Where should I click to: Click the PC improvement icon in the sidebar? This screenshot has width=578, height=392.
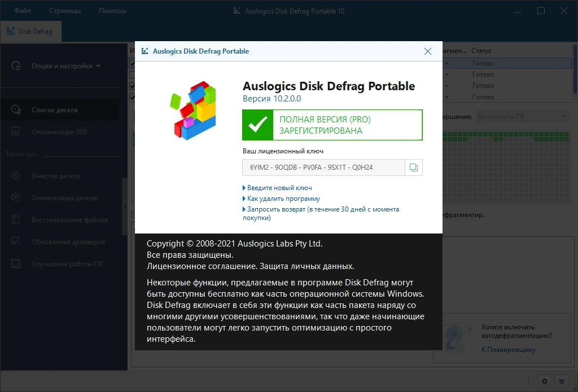click(16, 264)
